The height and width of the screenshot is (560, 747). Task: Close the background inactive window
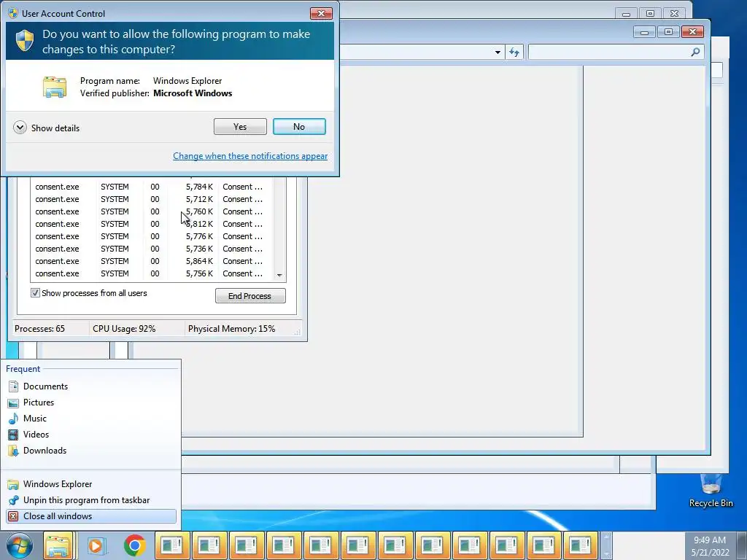tap(675, 14)
